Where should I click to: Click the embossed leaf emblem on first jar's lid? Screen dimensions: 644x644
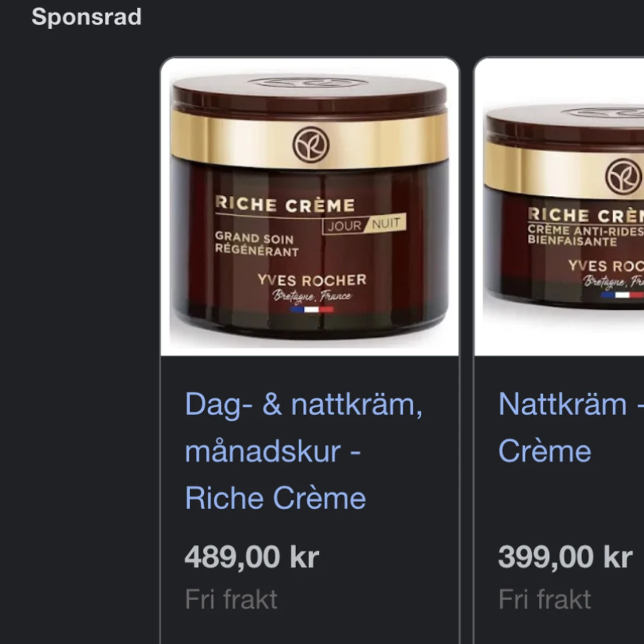(308, 82)
